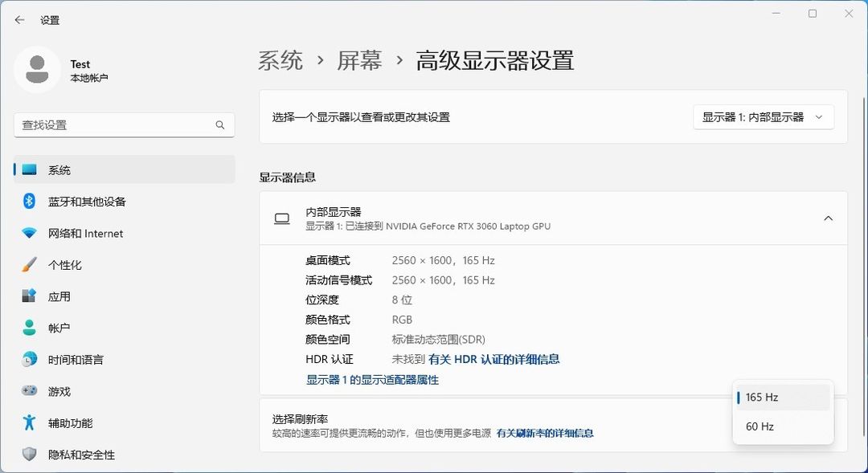Click the NVIDIA GeForce RTX 3060 subtitle text
This screenshot has width=868, height=473.
428,226
